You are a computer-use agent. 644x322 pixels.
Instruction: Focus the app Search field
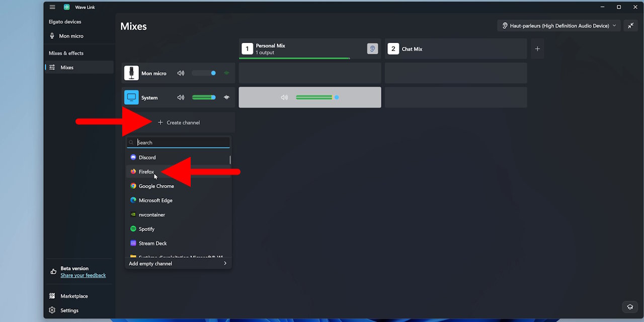181,142
